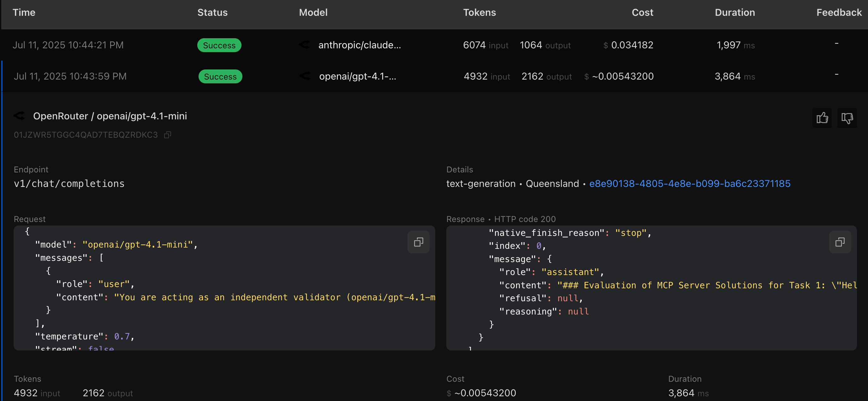Click the "temperature": 0.7 line
The height and width of the screenshot is (401, 868).
click(x=85, y=336)
